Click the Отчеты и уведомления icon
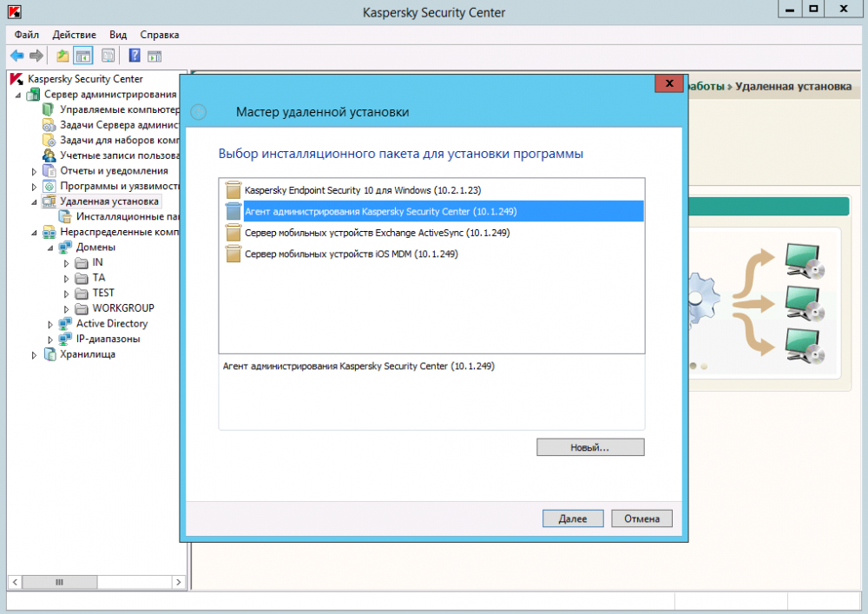This screenshot has height=614, width=868. [49, 170]
